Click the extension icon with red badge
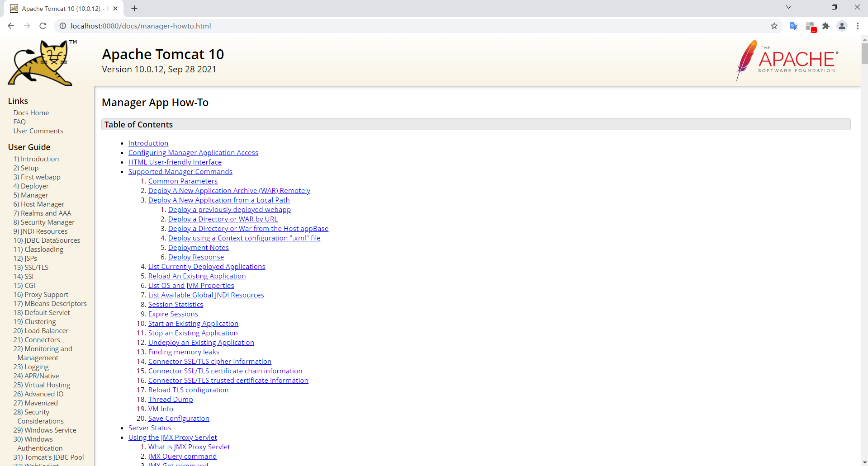This screenshot has height=466, width=868. 811,27
